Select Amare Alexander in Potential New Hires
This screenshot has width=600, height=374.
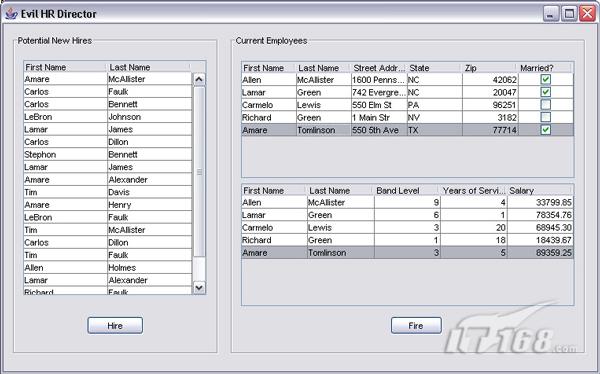pos(108,180)
